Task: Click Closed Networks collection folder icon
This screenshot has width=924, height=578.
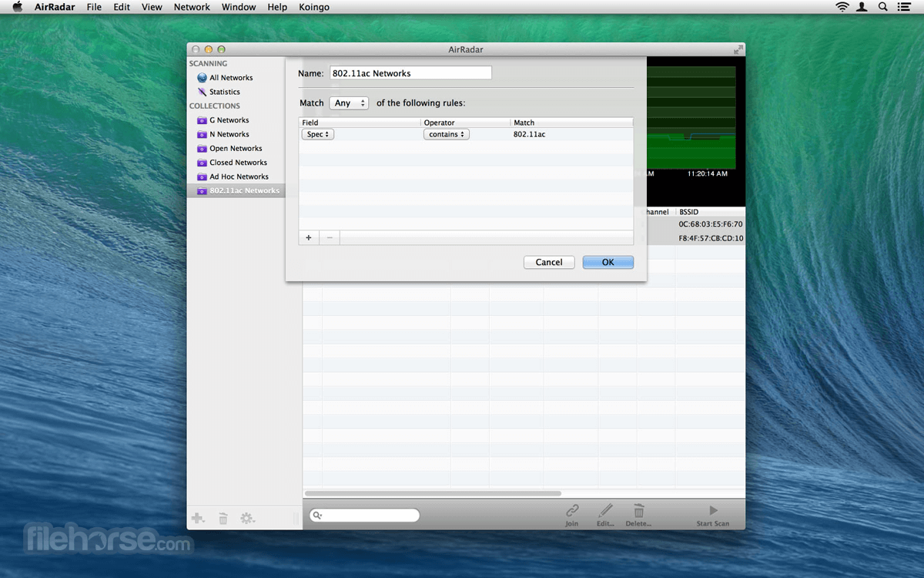Action: pos(202,163)
